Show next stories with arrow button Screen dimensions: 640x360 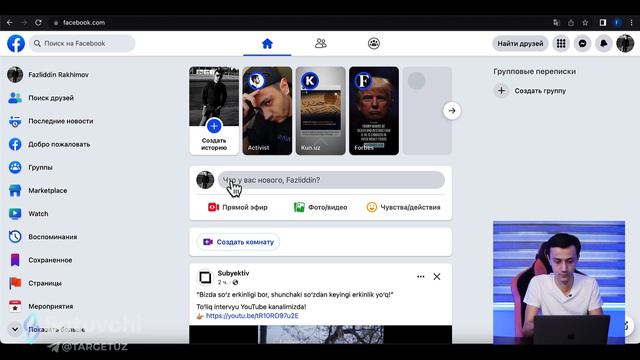tap(452, 111)
